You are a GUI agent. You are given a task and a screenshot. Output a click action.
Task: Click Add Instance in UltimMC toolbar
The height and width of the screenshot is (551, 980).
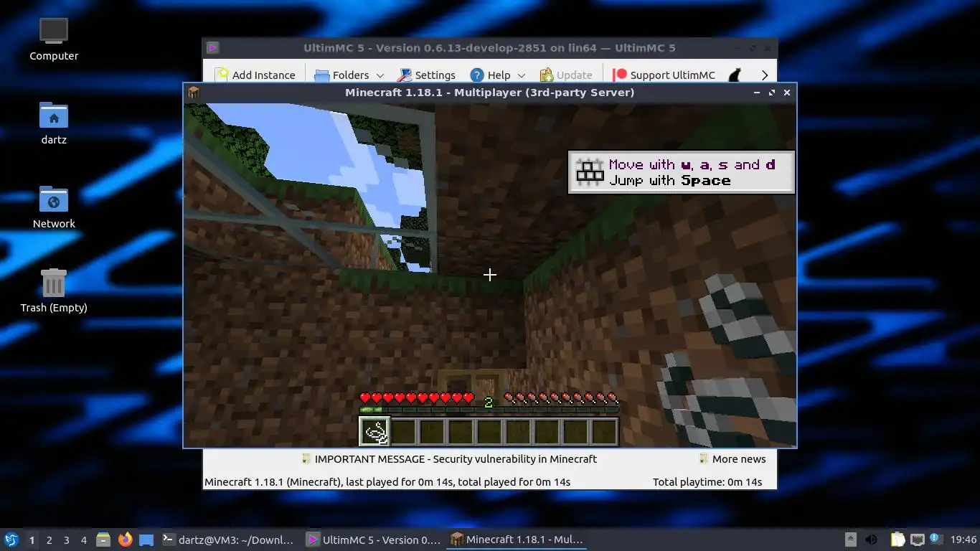(x=255, y=75)
